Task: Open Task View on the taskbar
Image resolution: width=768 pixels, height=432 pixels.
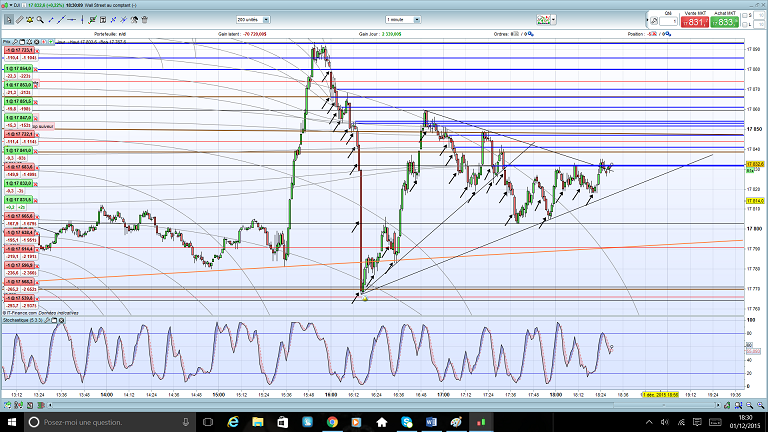Action: [208, 423]
